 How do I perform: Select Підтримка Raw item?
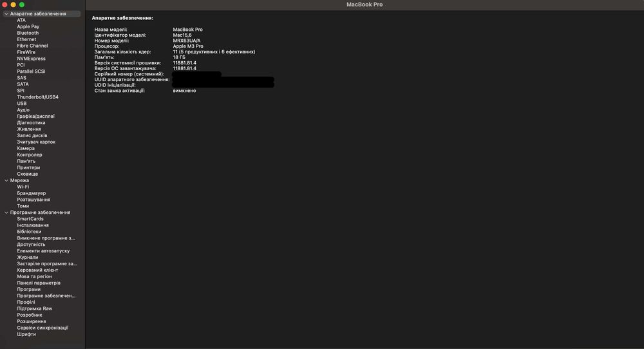(x=35, y=309)
